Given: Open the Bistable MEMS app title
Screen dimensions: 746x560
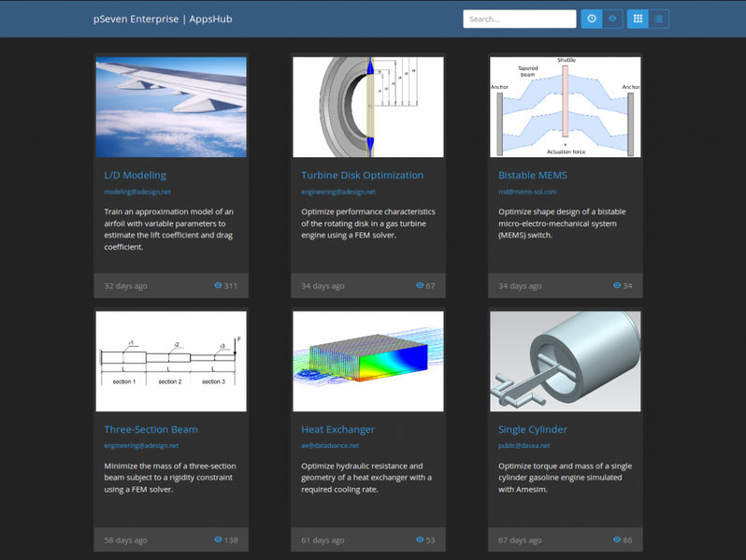Looking at the screenshot, I should click(x=532, y=175).
